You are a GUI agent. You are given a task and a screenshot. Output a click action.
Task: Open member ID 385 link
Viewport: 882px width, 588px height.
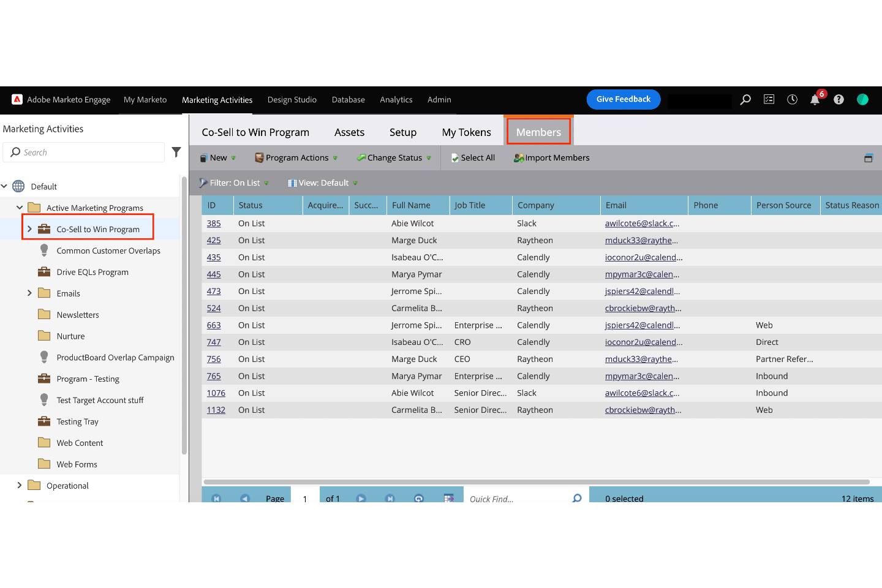click(x=214, y=224)
